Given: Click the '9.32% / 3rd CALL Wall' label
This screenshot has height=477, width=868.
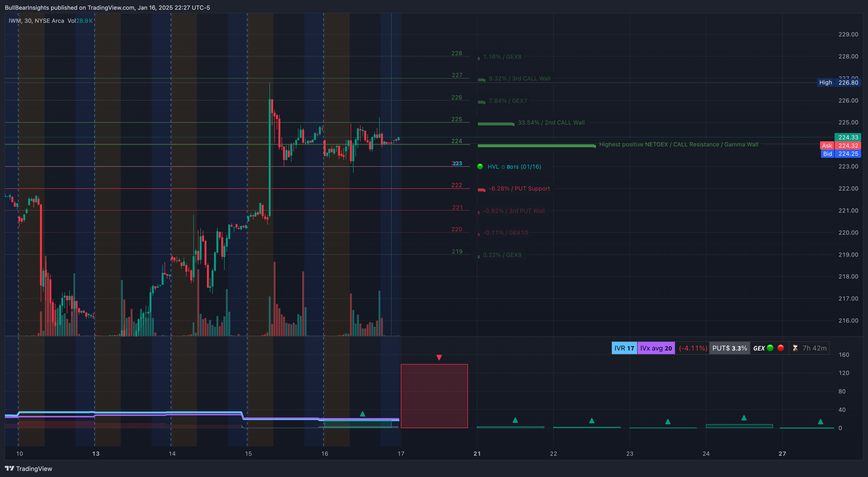Looking at the screenshot, I should [520, 79].
